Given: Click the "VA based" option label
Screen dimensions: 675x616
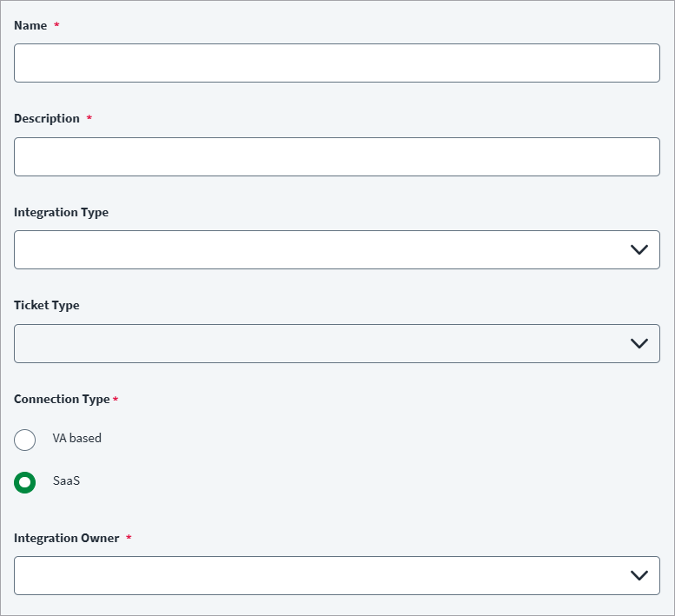Looking at the screenshot, I should coord(77,439).
